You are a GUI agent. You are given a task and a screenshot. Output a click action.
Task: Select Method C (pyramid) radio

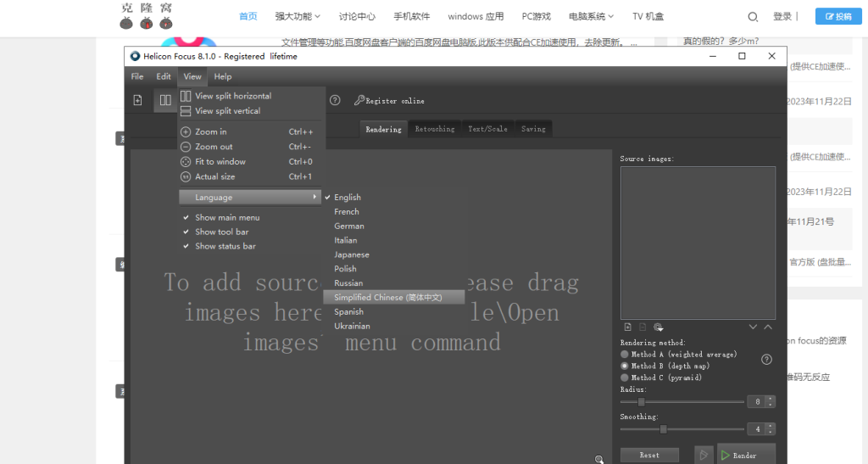(625, 377)
